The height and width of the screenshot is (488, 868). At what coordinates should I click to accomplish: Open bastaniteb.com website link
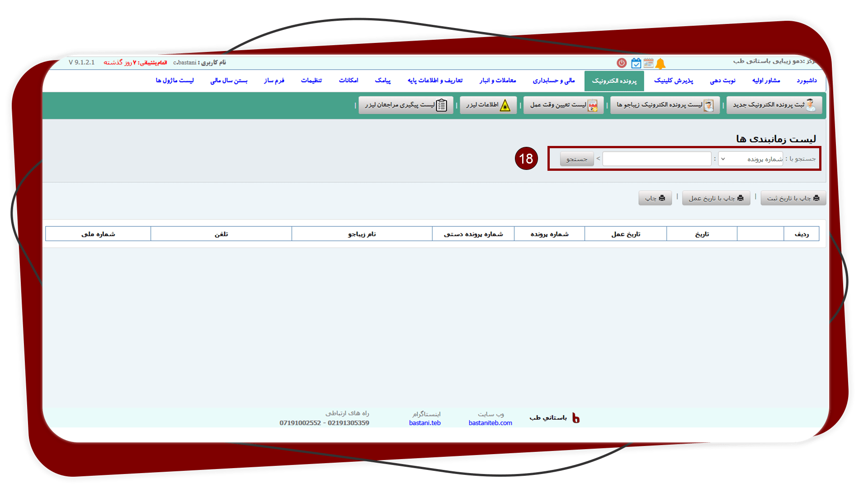point(490,423)
